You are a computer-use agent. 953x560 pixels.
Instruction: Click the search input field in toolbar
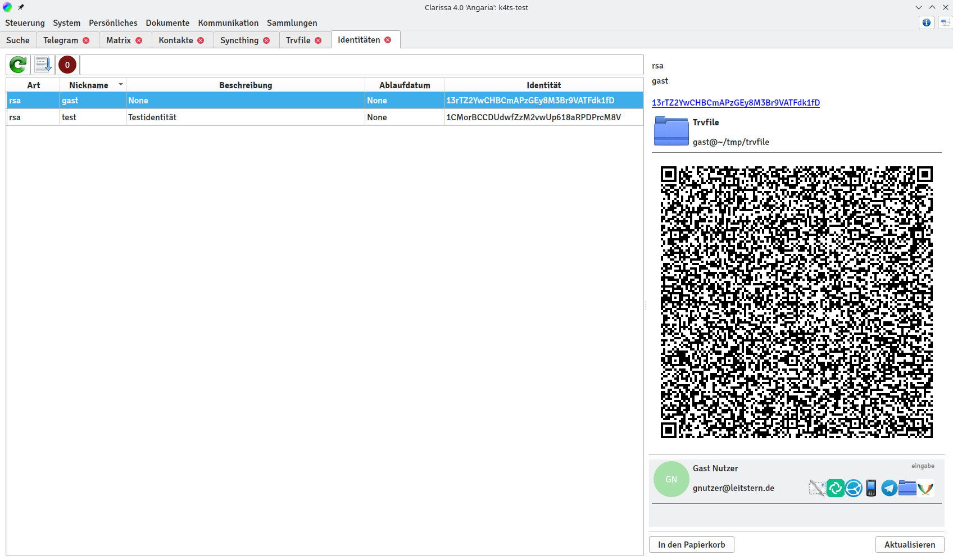coord(361,65)
